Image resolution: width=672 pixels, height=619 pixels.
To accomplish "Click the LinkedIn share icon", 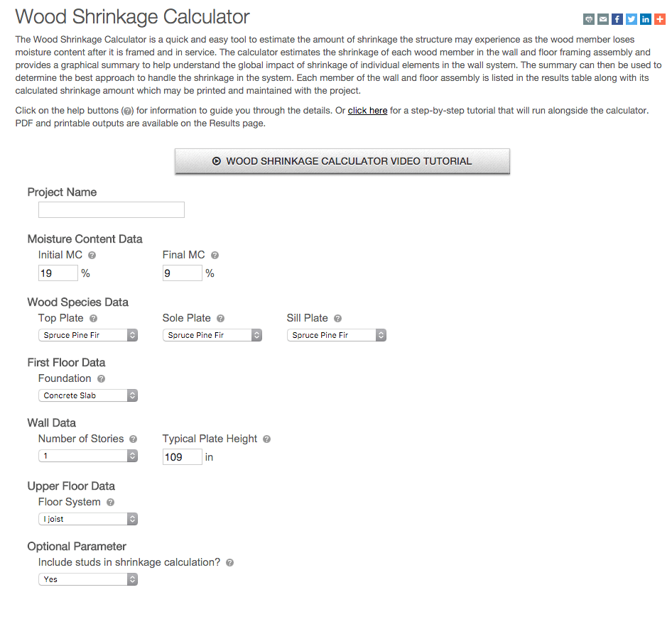I will tap(646, 19).
